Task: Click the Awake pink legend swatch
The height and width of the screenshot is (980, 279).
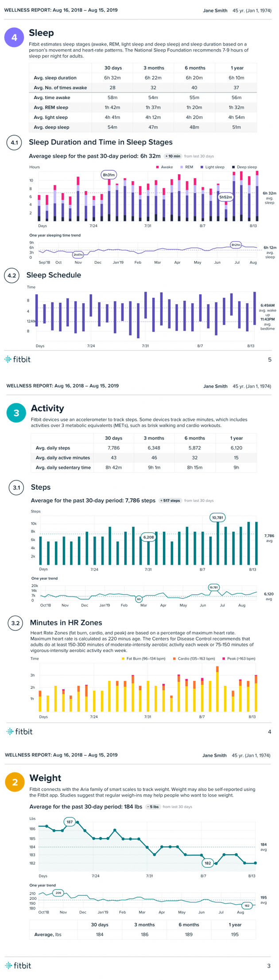Action: (157, 167)
